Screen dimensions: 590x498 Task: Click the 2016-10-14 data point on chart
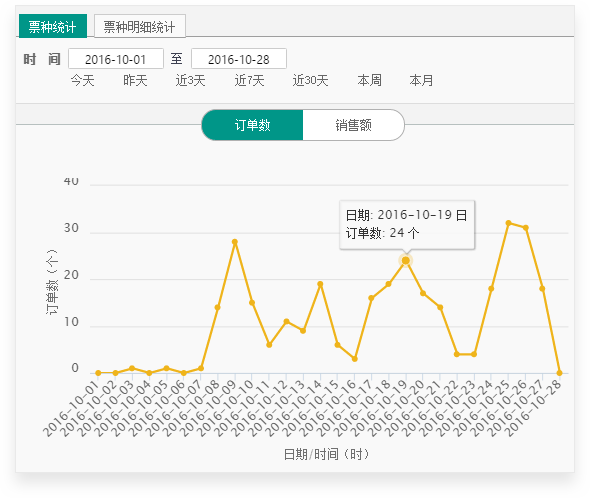click(x=320, y=284)
